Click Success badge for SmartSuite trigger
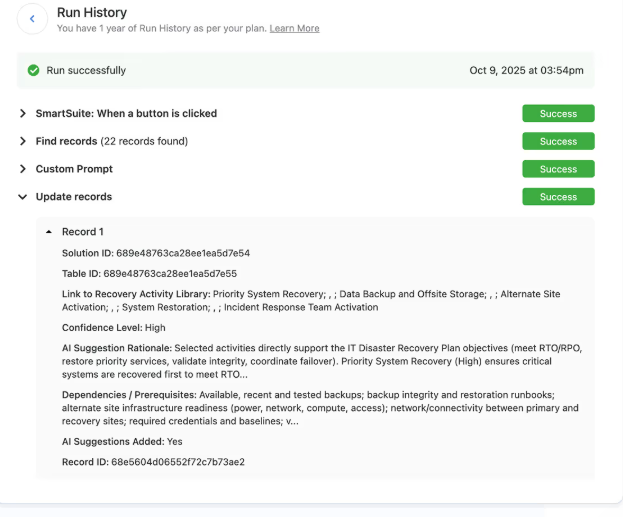 (x=558, y=114)
